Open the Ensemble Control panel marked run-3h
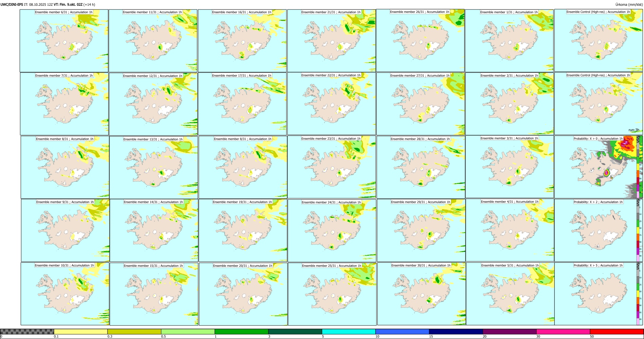Viewport: 644px width, 339px height. (x=599, y=104)
